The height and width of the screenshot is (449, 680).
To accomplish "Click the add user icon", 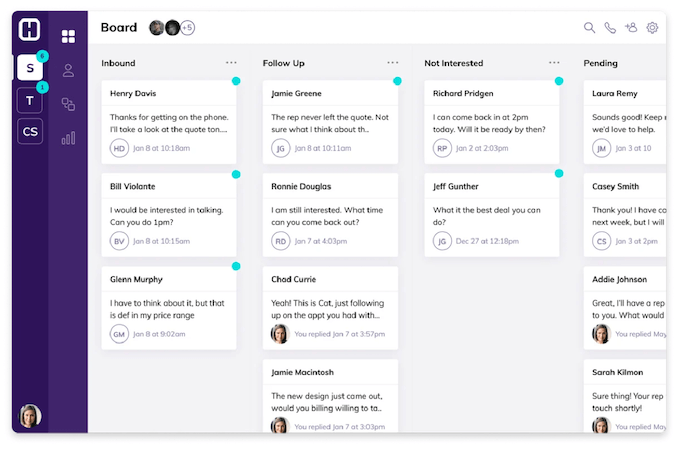I will (x=630, y=28).
